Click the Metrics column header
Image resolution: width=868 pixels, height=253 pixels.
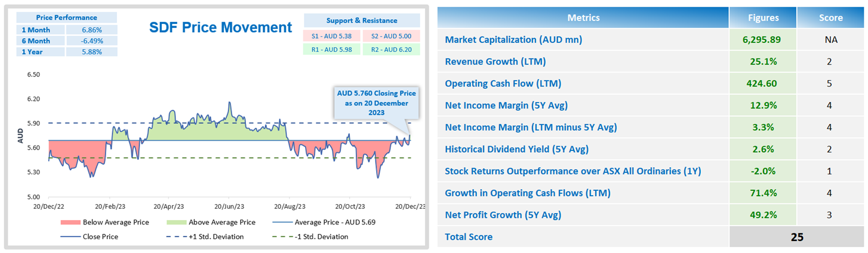[583, 17]
